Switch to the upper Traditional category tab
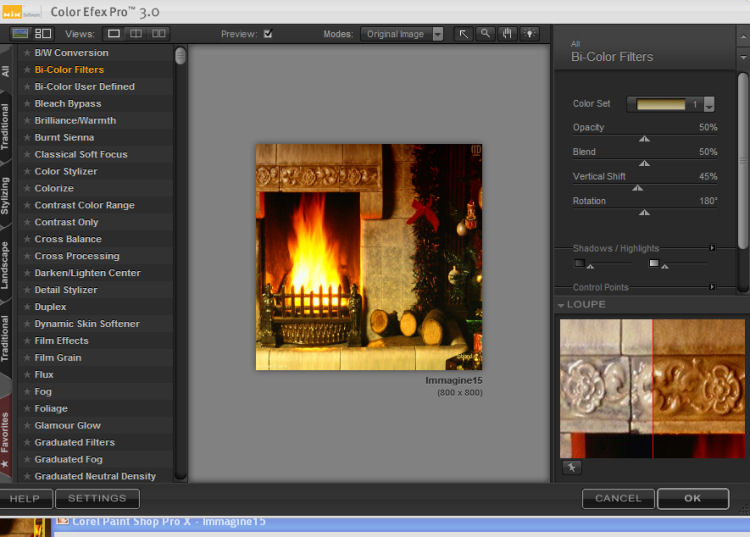This screenshot has height=537, width=750. (x=5, y=127)
